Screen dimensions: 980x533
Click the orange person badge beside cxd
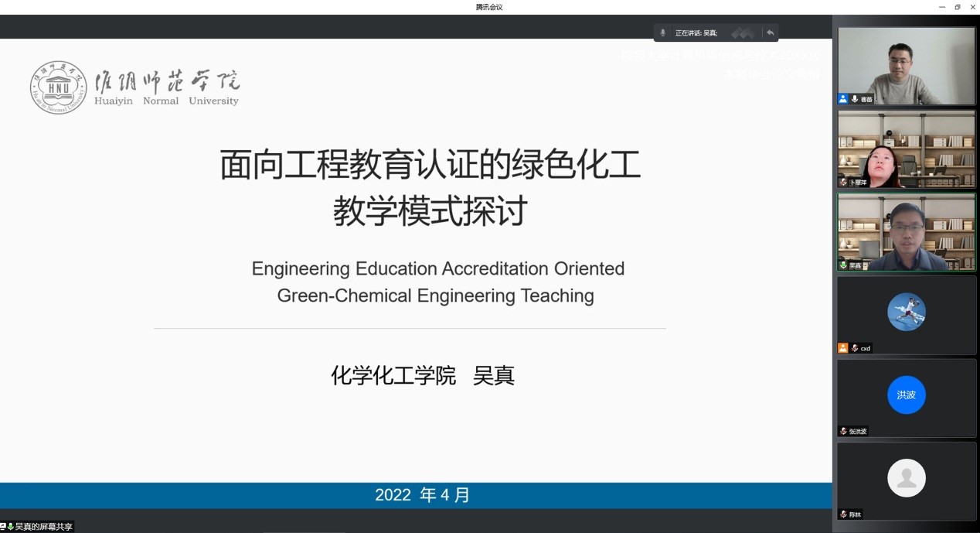(843, 348)
